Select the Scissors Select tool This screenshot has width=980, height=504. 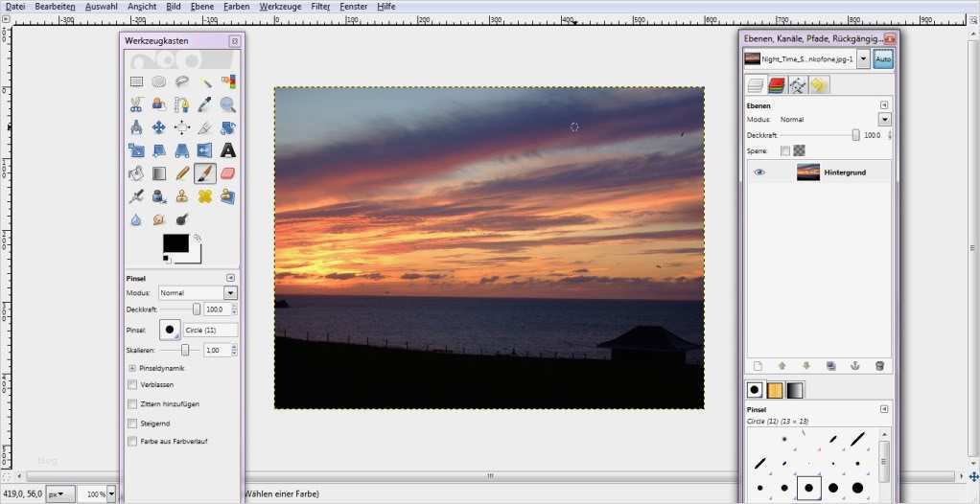[136, 104]
